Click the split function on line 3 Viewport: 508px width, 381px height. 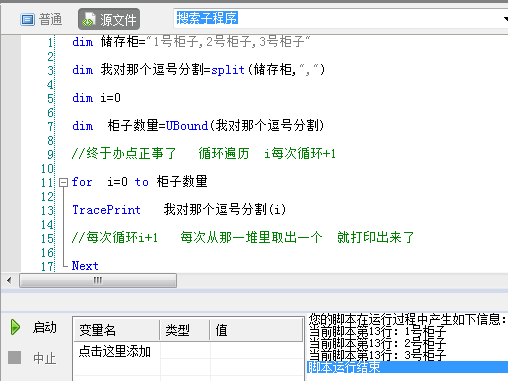pos(228,70)
